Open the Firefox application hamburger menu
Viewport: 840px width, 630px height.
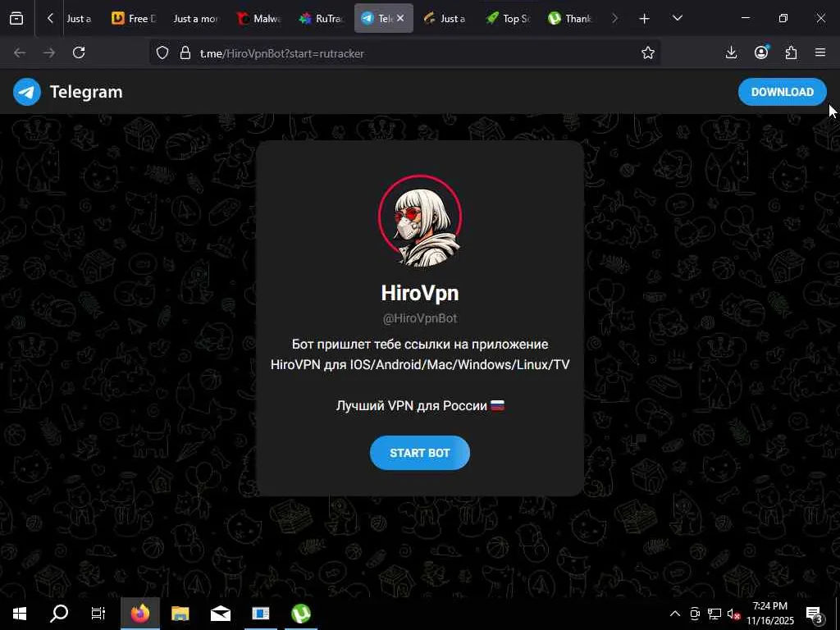coord(820,52)
